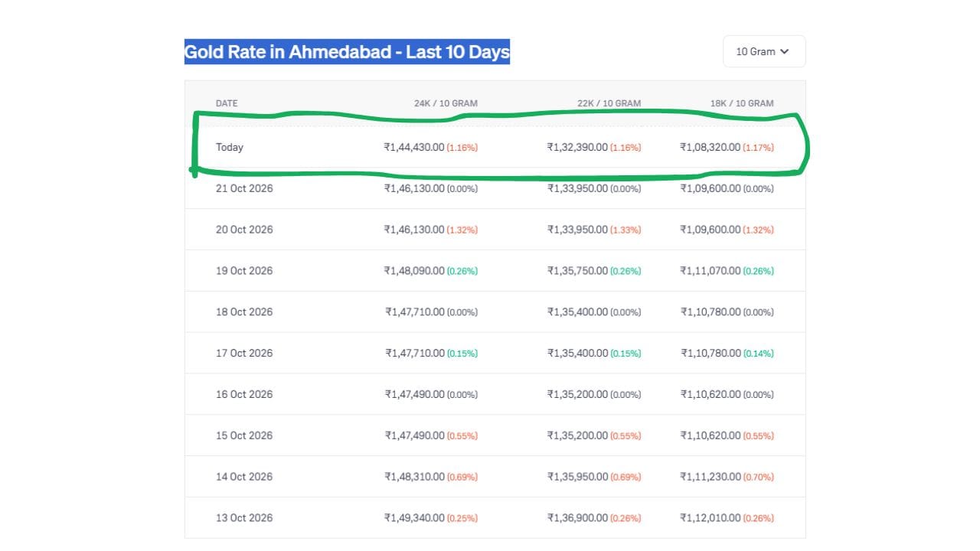The width and height of the screenshot is (980, 551).
Task: Select the '16 Oct 2026' date cell
Action: (244, 394)
